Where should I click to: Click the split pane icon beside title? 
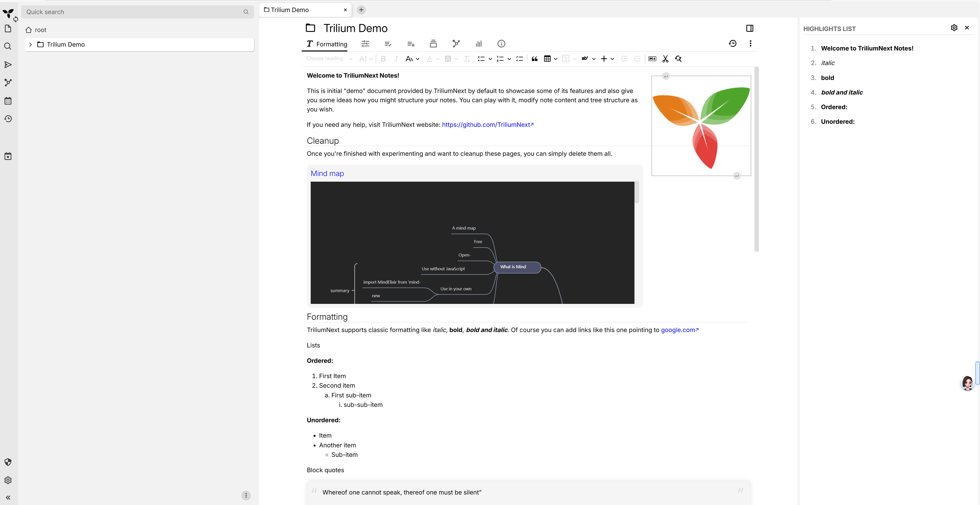(x=750, y=28)
